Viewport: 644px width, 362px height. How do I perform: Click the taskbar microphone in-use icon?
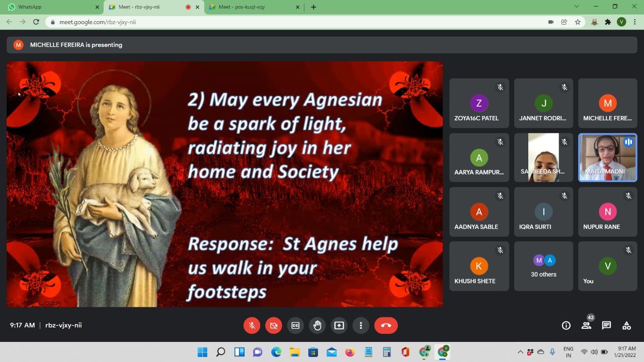[552, 352]
